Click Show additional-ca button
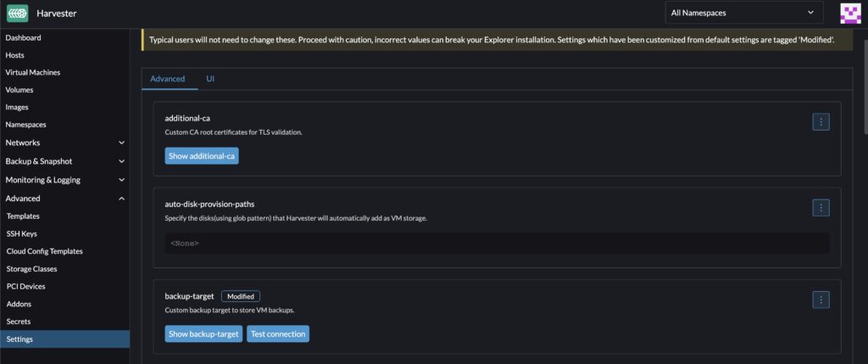 tap(202, 156)
